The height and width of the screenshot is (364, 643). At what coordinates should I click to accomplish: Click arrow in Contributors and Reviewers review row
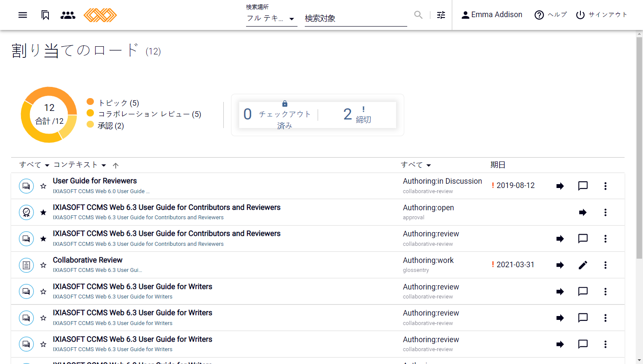(560, 239)
